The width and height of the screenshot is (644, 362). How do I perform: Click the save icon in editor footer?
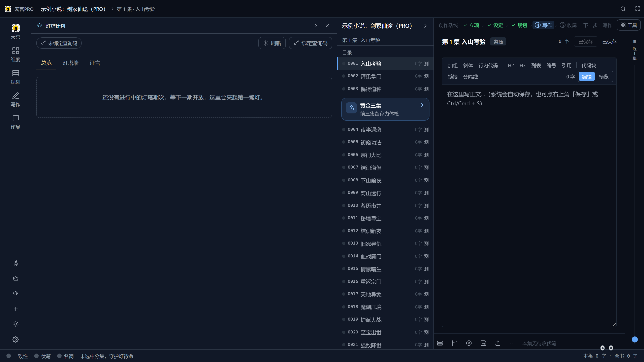pos(483,343)
